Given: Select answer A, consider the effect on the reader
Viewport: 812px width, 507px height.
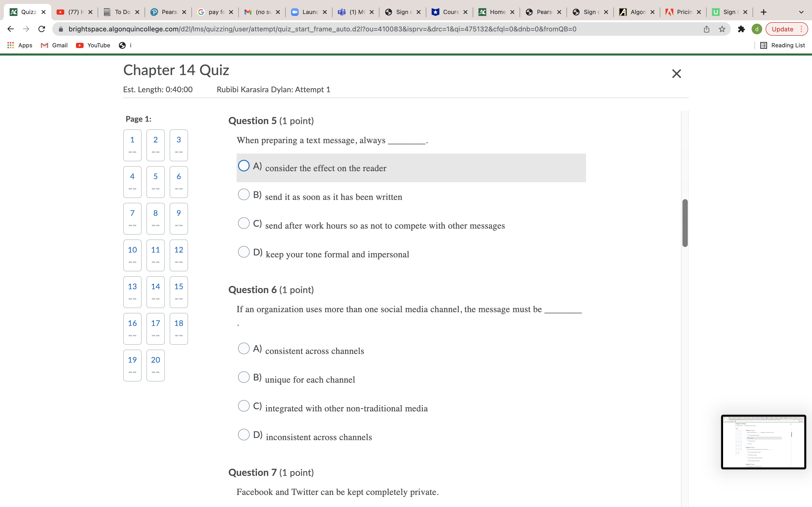Looking at the screenshot, I should click(244, 165).
